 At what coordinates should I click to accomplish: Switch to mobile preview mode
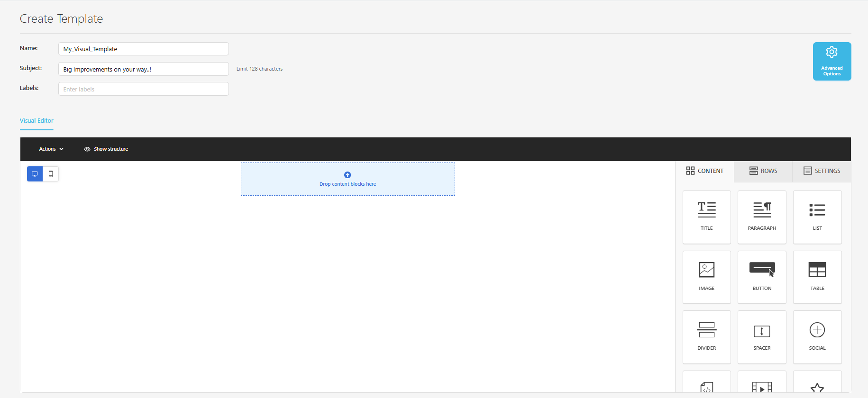51,174
